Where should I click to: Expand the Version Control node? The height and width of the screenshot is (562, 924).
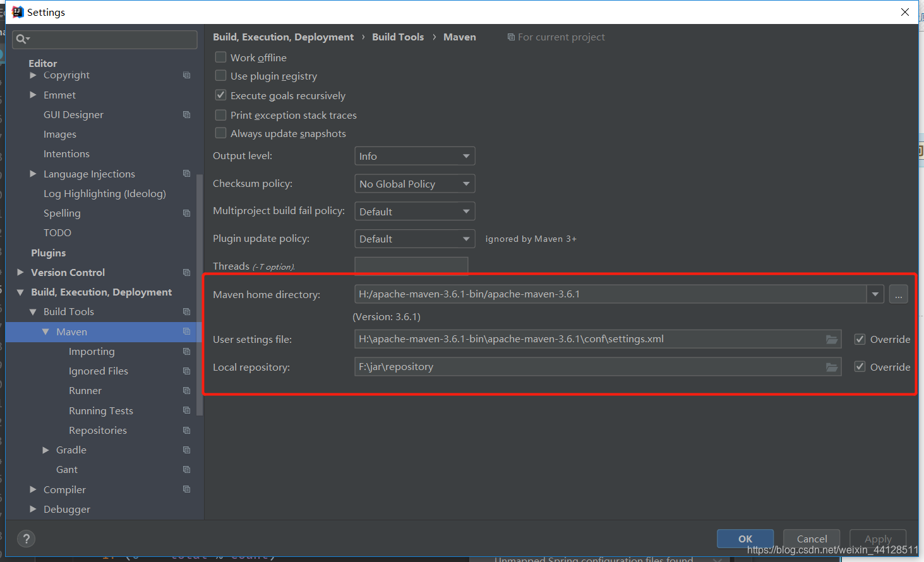tap(20, 272)
